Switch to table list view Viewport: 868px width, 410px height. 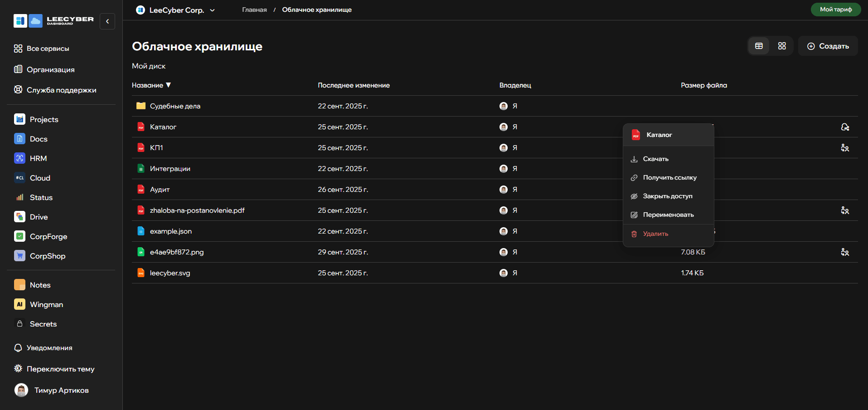[x=759, y=46]
